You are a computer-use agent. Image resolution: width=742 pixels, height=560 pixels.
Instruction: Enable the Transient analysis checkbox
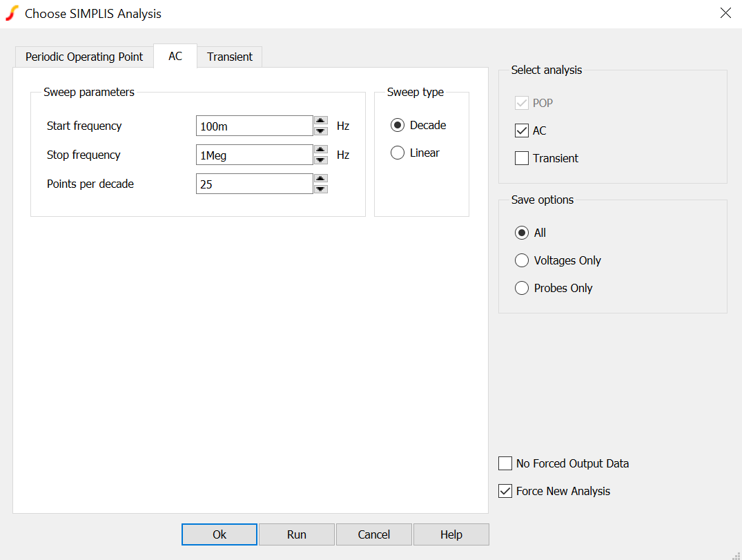click(522, 158)
